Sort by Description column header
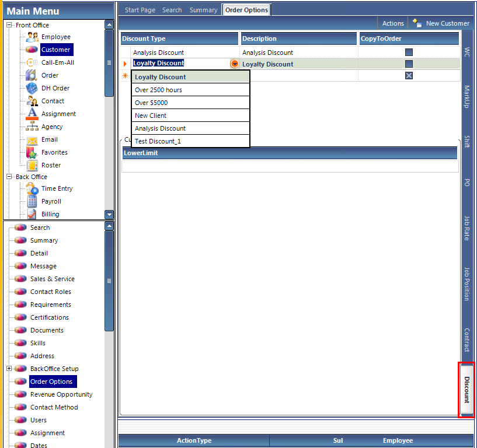This screenshot has height=448, width=477. click(x=299, y=38)
